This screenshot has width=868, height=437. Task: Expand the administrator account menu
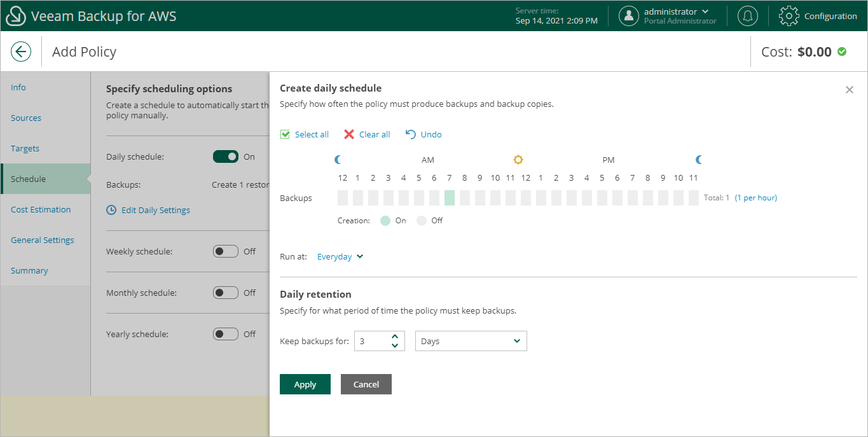[705, 11]
